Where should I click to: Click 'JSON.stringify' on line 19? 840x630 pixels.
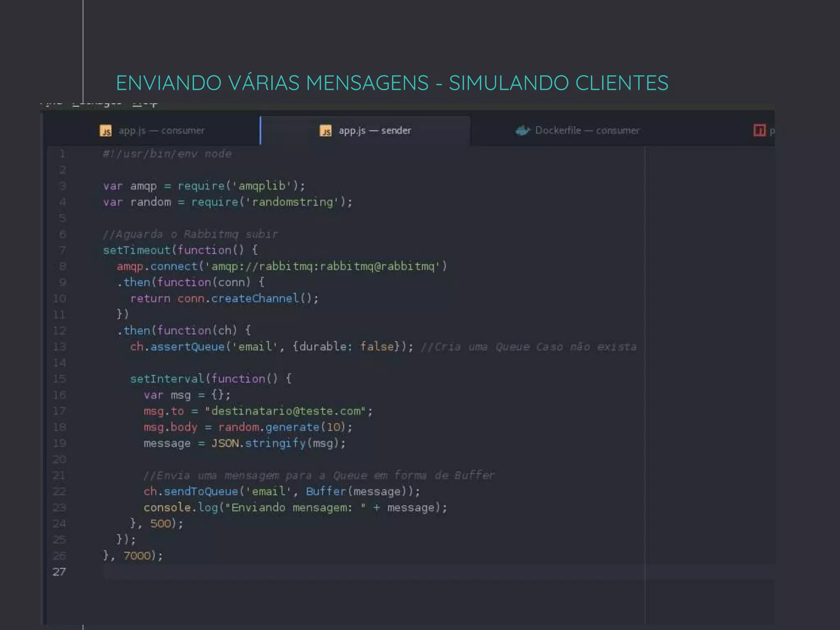click(x=258, y=443)
